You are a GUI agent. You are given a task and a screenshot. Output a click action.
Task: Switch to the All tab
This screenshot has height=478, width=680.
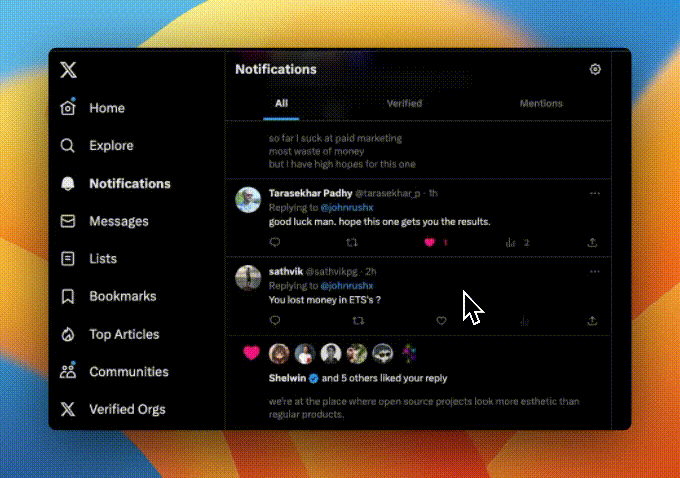[281, 103]
